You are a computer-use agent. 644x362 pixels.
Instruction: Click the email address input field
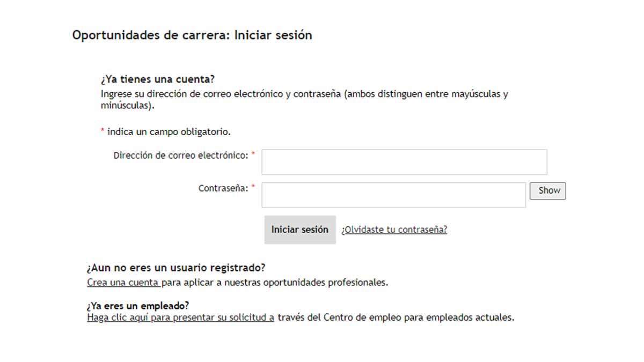[x=404, y=162]
